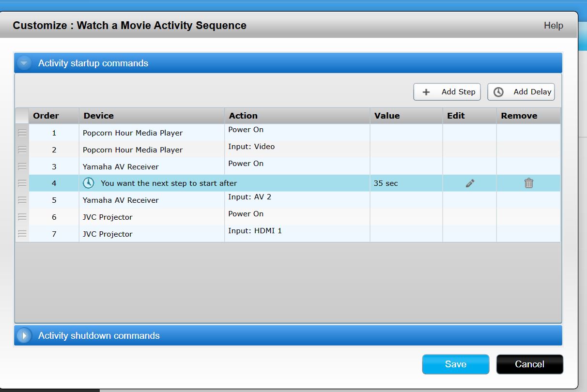
Task: Click the drag handle on the delay row
Action: point(22,183)
